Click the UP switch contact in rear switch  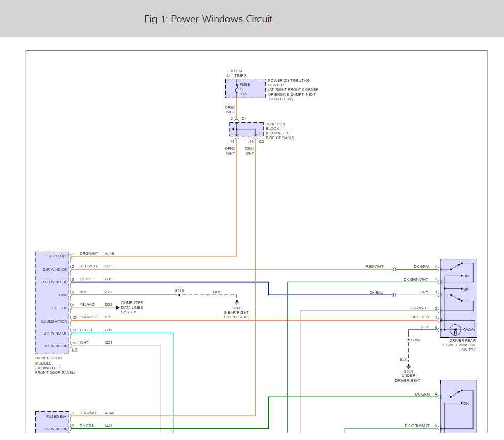tap(462, 289)
